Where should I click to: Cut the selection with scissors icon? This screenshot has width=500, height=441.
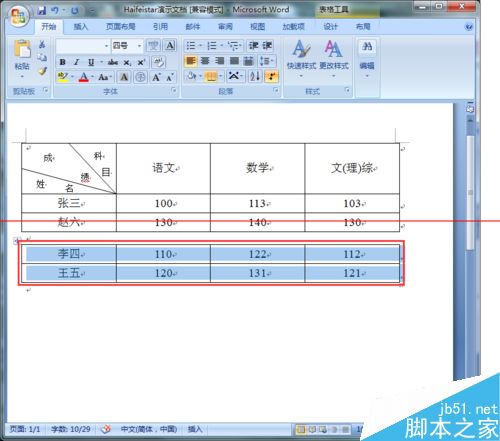click(42, 44)
